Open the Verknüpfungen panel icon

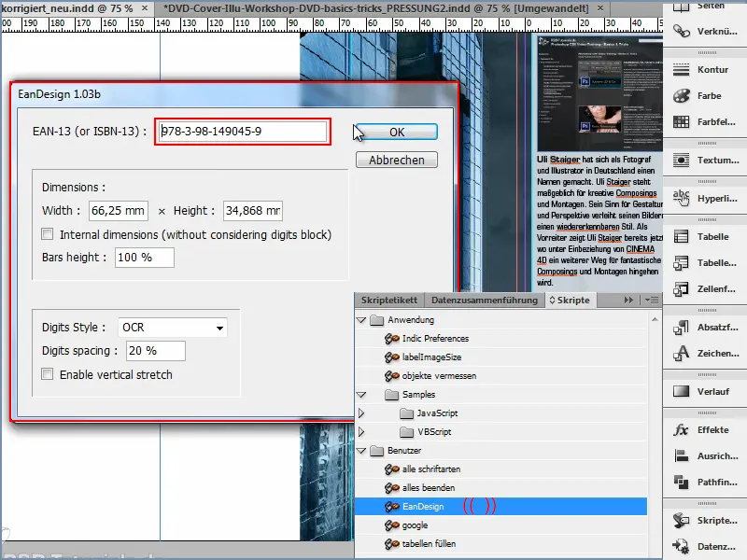click(x=682, y=32)
